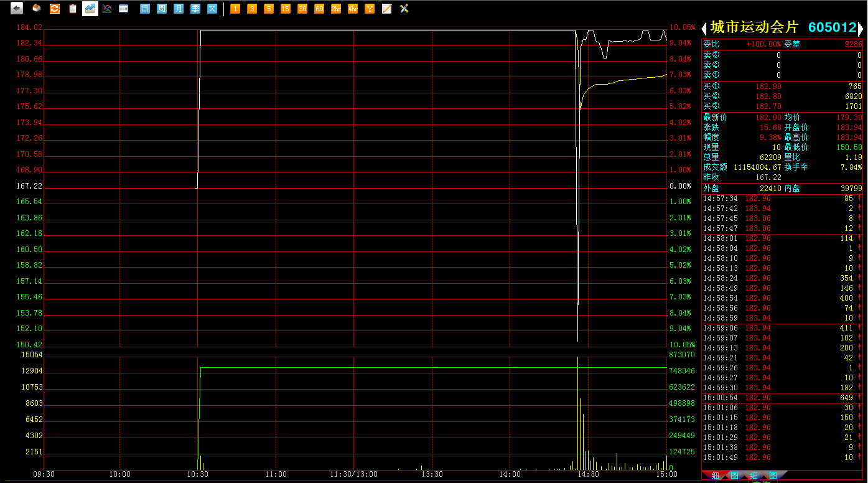Switch to monthly K-line with 月 icon
The image size is (868, 483).
click(x=179, y=9)
